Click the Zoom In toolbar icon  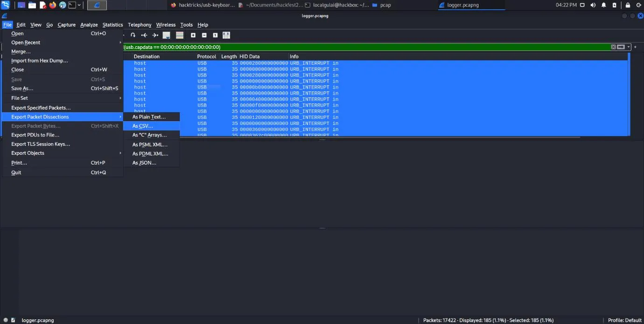click(x=193, y=35)
